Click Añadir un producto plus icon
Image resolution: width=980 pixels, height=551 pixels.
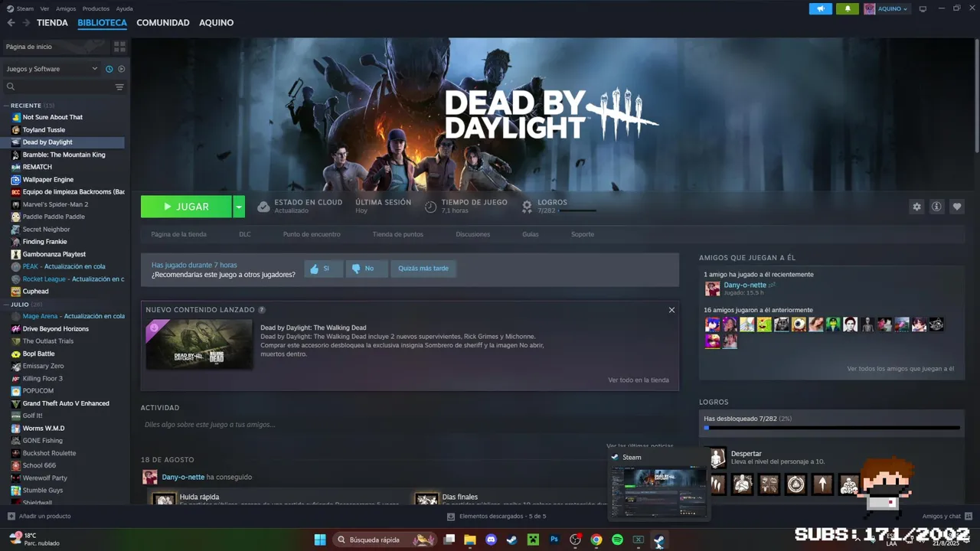tap(12, 516)
